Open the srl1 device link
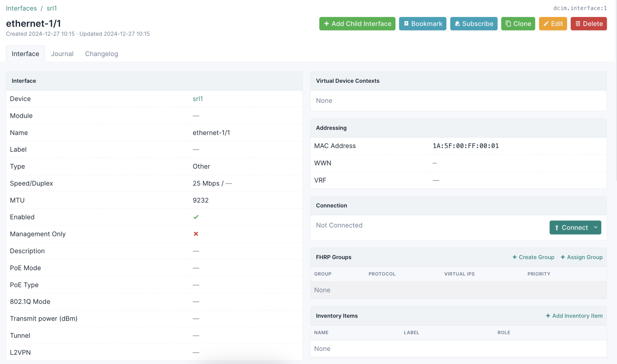617x364 pixels. point(198,99)
